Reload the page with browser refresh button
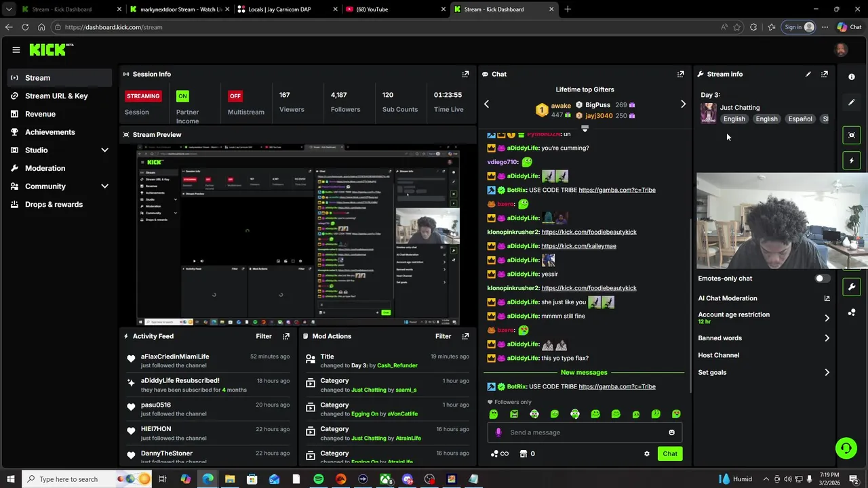The image size is (868, 488). (x=25, y=27)
